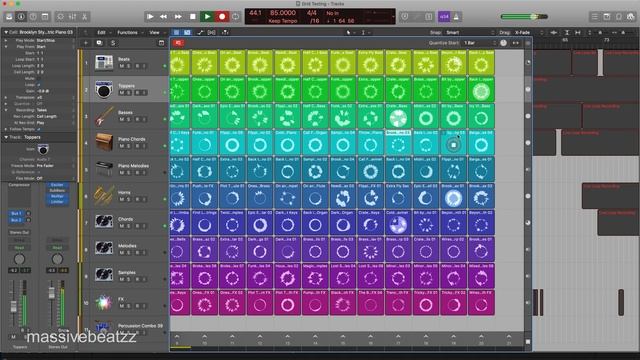Show the Tracks view button
This screenshot has width=640, height=360.
187,32
